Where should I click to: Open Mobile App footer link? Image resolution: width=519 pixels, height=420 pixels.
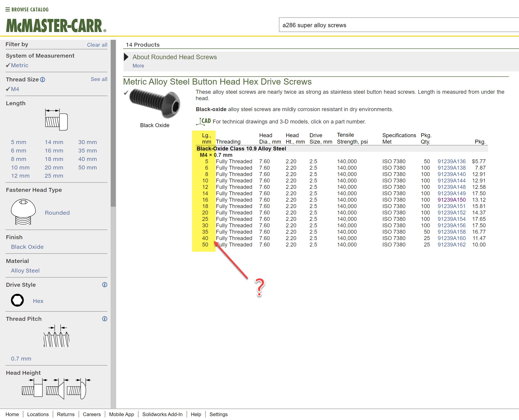(x=121, y=415)
